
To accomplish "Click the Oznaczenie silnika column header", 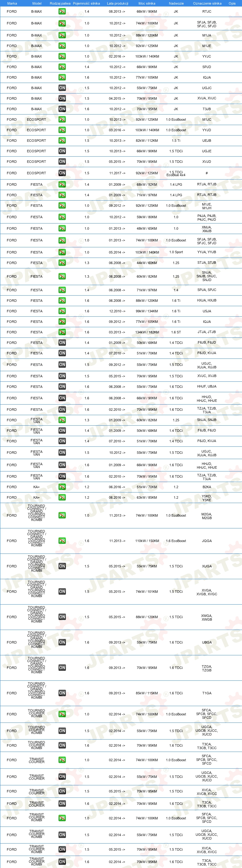I will (x=207, y=3).
